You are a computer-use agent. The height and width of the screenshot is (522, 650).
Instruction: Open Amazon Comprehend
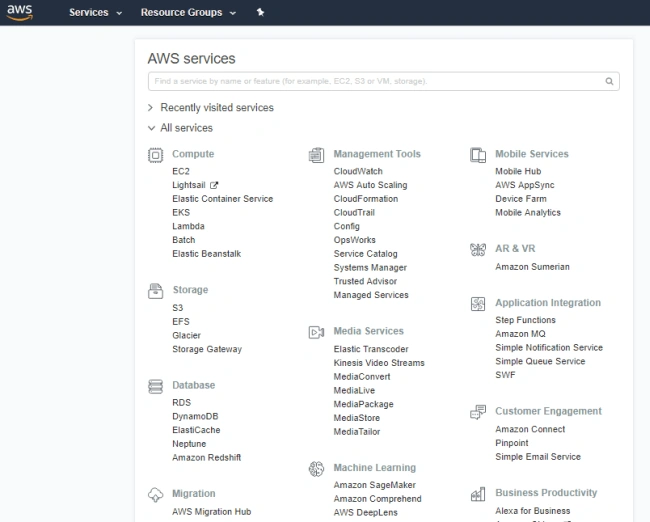[378, 499]
